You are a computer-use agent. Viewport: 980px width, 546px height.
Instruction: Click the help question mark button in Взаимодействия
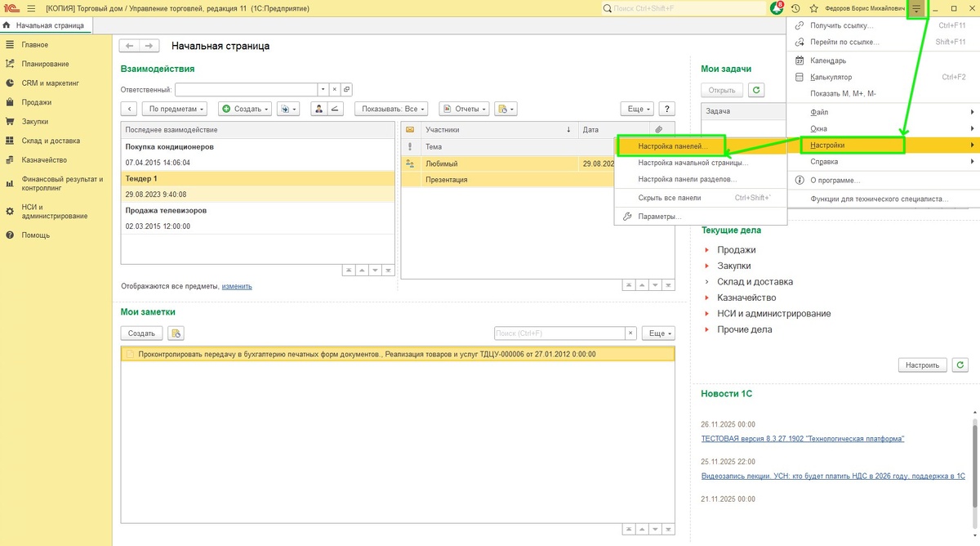coord(667,109)
